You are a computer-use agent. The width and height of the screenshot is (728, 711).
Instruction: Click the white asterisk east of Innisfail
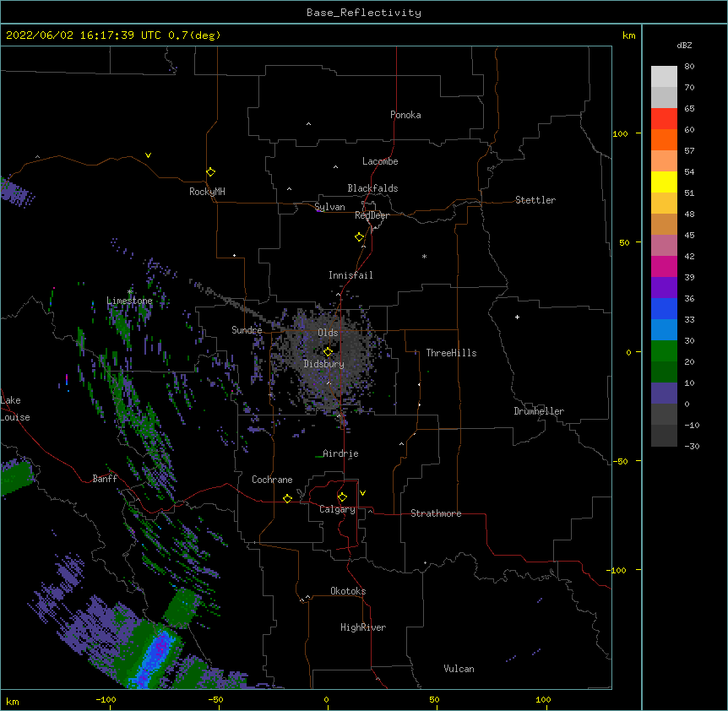(424, 256)
